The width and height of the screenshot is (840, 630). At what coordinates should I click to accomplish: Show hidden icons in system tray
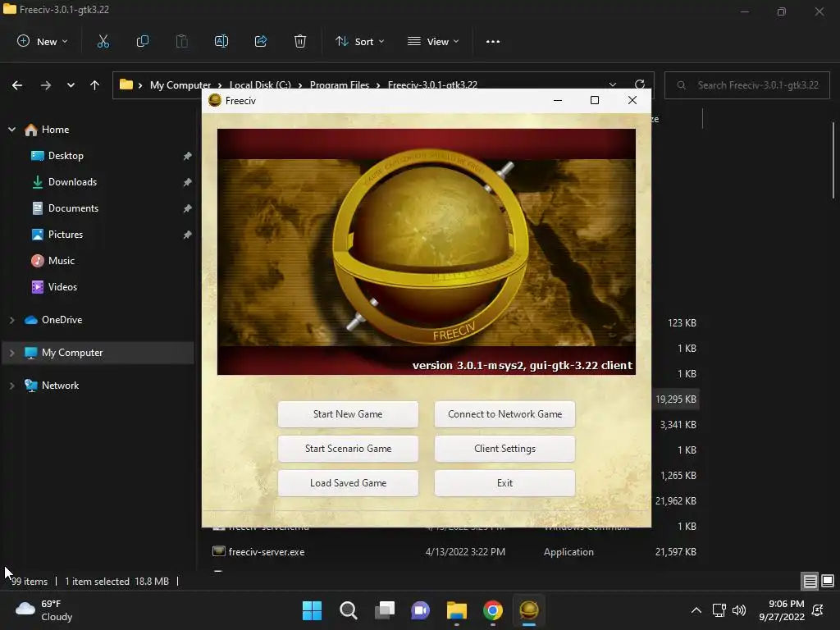(x=696, y=610)
